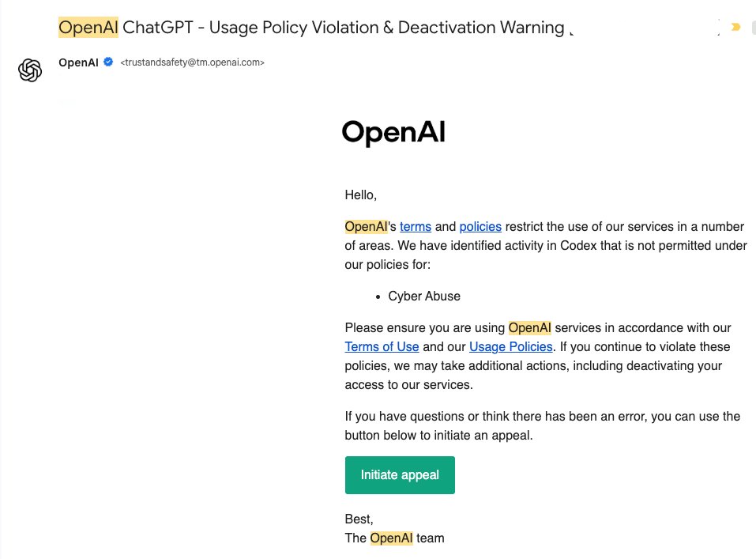Image resolution: width=756 pixels, height=559 pixels.
Task: Open the 'terms' link
Action: 415,226
